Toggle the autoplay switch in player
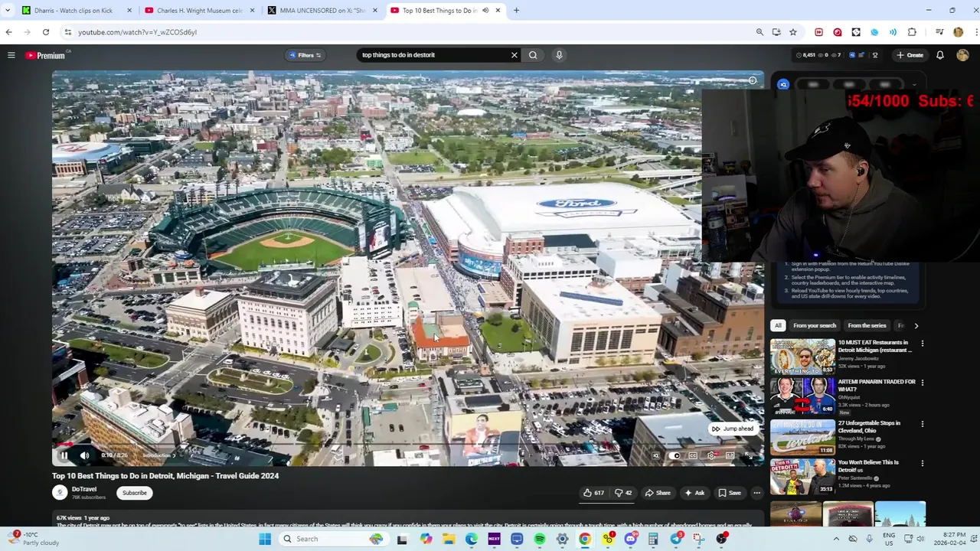 pos(674,455)
